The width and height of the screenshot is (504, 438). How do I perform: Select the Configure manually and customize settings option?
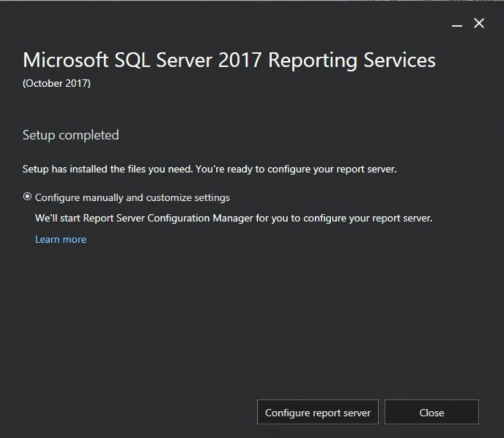pos(26,197)
